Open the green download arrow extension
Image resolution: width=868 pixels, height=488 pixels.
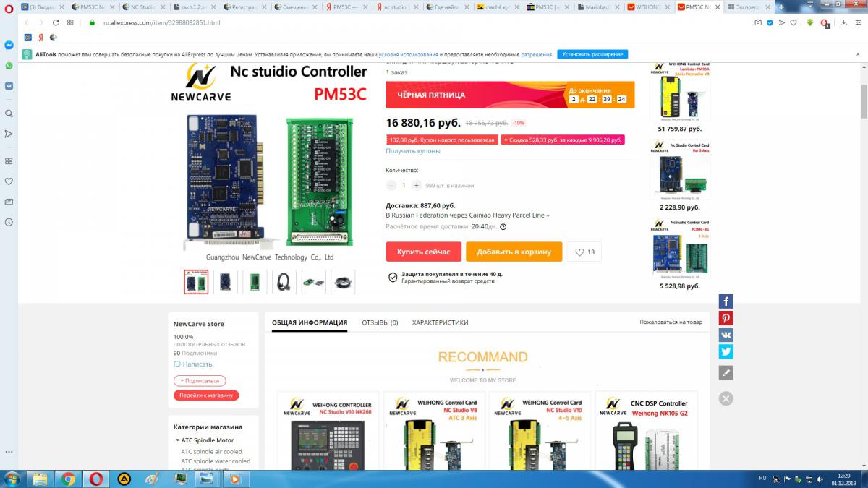(811, 22)
